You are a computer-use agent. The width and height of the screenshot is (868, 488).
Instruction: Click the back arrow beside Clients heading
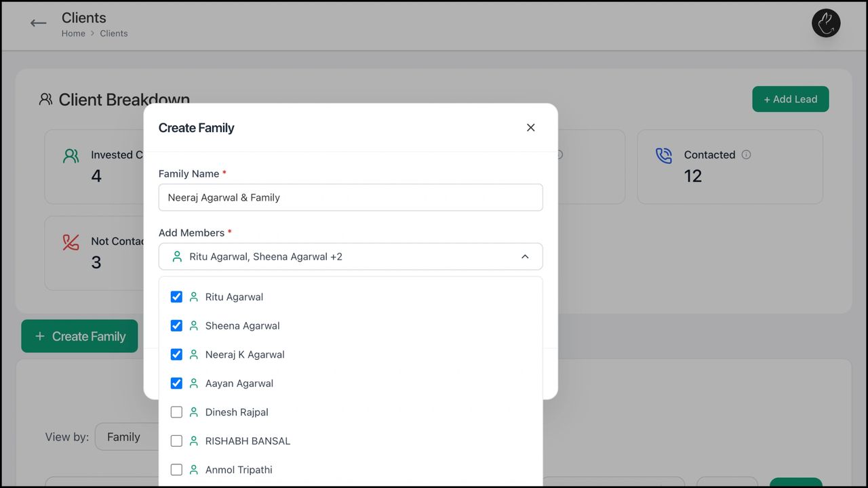click(38, 22)
